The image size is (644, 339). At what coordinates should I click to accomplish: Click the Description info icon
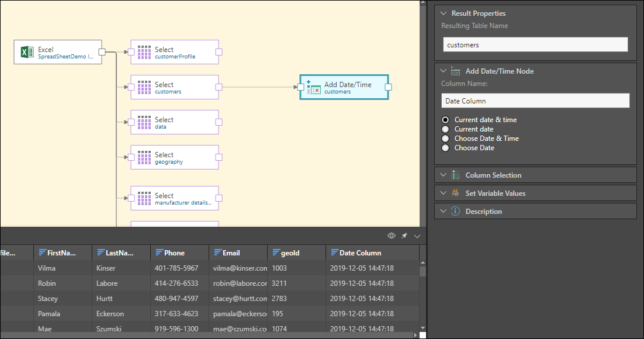pos(456,212)
